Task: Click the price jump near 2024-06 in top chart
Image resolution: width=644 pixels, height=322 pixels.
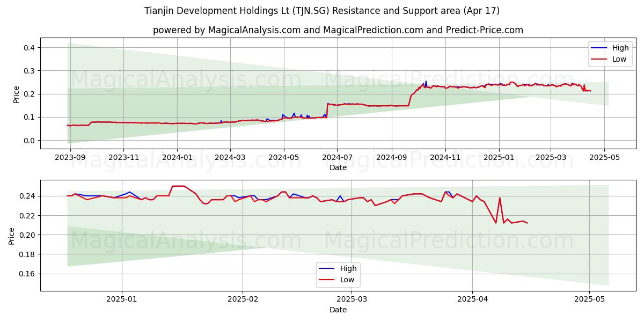Action: pyautogui.click(x=327, y=110)
